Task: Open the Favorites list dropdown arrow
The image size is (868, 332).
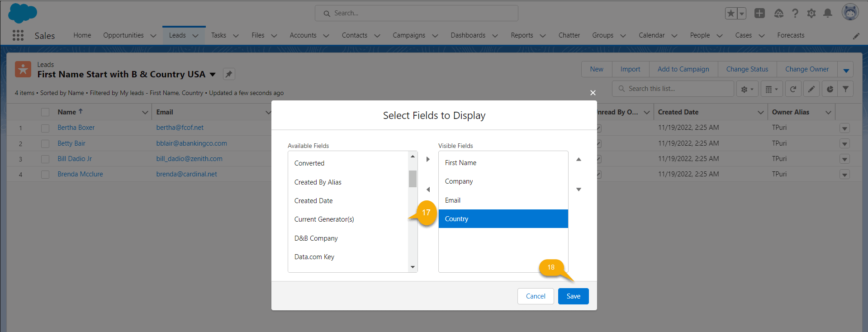Action: coord(742,13)
